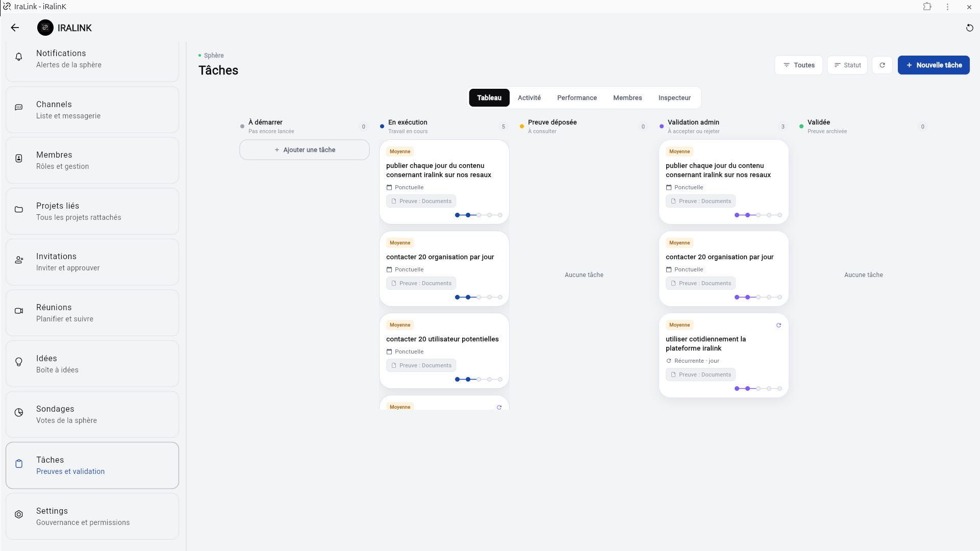
Task: Open Sondages in the sidebar
Action: point(92,414)
